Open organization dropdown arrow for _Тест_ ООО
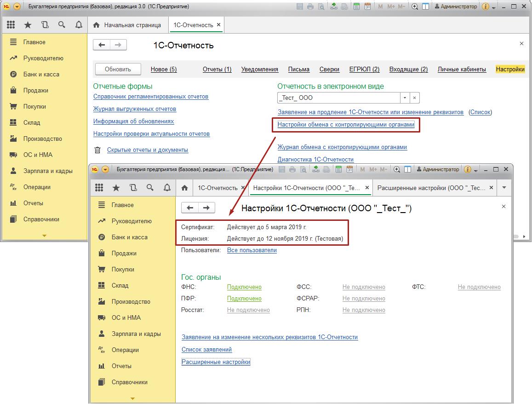 [x=405, y=98]
